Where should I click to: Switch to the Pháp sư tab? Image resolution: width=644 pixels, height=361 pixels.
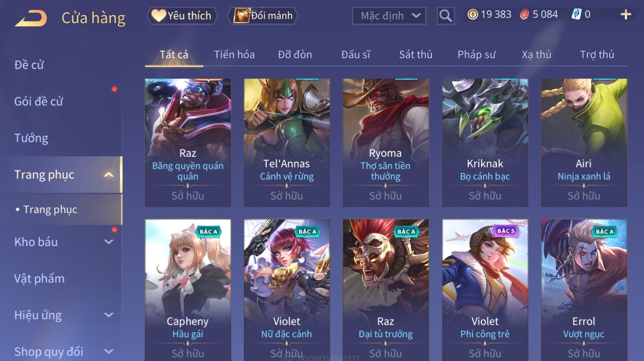coord(476,55)
